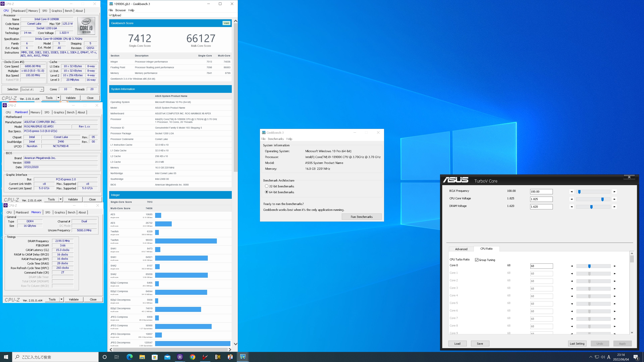Screen dimensions: 644x362
Task: Open Cortana from the taskbar
Action: [x=104, y=357]
